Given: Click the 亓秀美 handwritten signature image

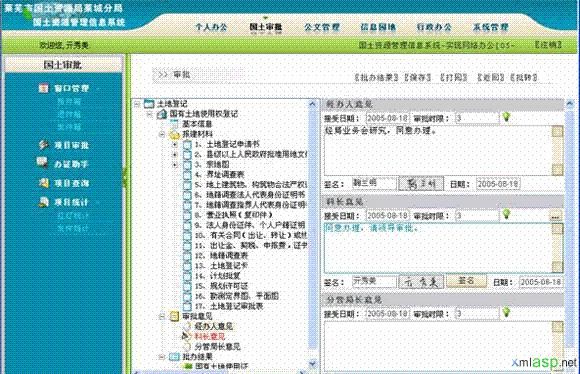Looking at the screenshot, I should [x=421, y=282].
